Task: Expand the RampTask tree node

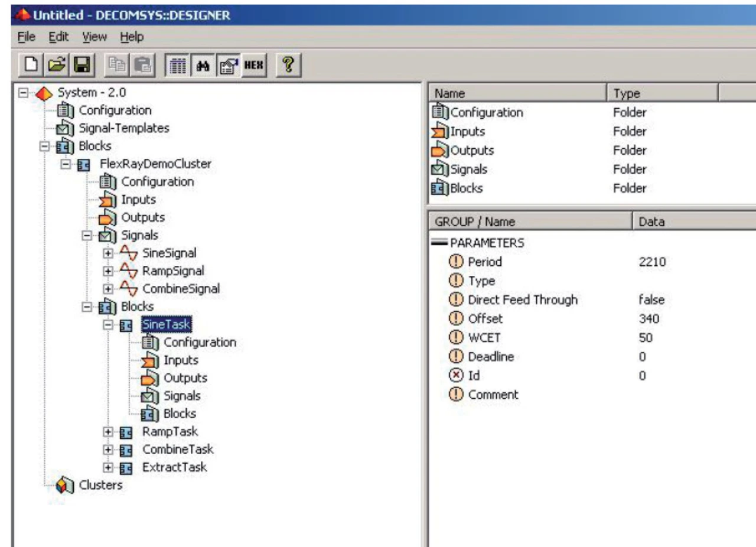Action: click(x=107, y=432)
